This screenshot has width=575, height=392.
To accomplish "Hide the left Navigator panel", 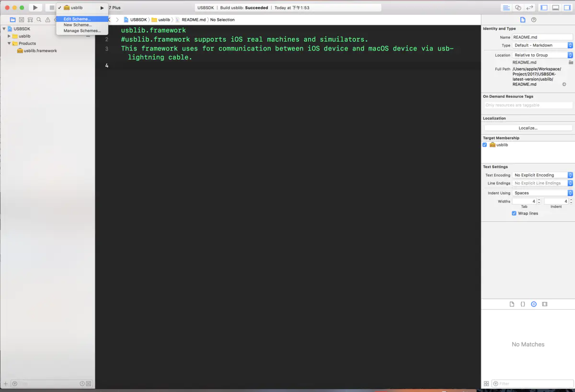I will (x=544, y=8).
